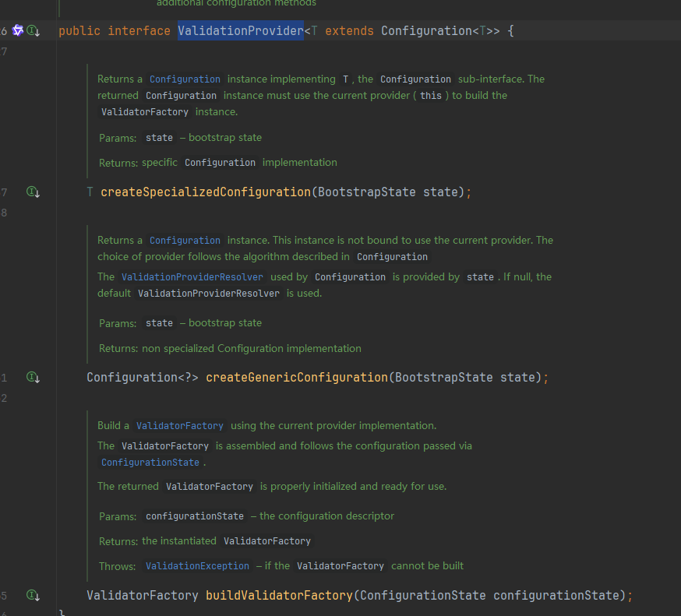Show implementations of createGenericConfiguration via gutter icon
This screenshot has width=681, height=616.
coord(33,377)
